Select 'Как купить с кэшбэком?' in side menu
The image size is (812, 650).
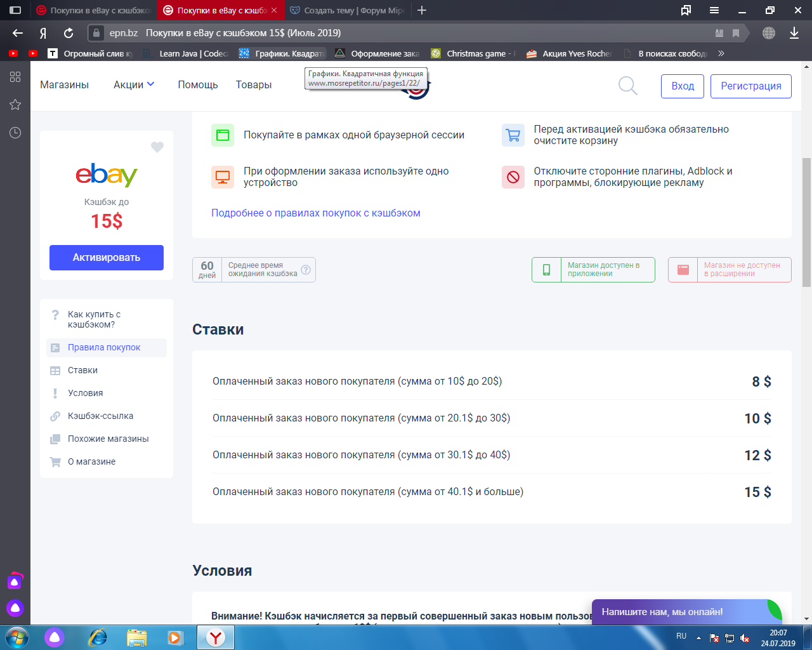pos(107,319)
